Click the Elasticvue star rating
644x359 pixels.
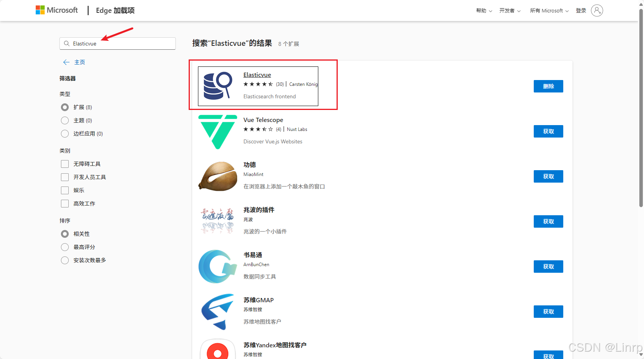tap(258, 84)
